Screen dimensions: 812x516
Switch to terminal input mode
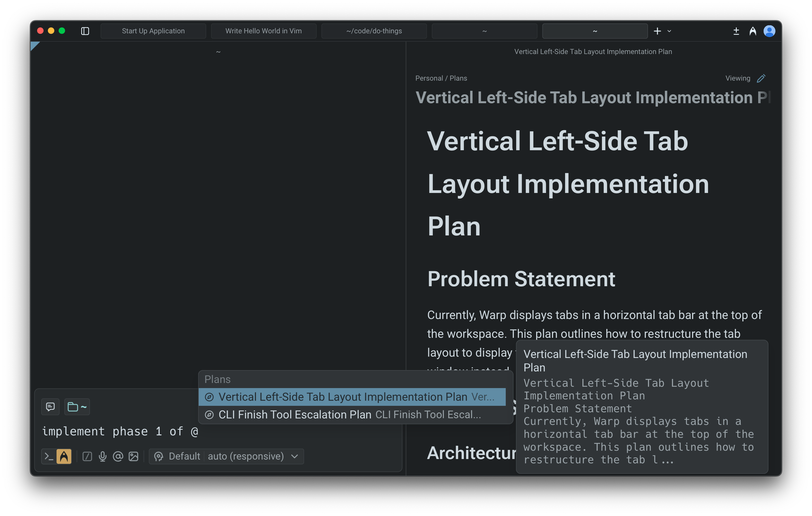coord(49,456)
